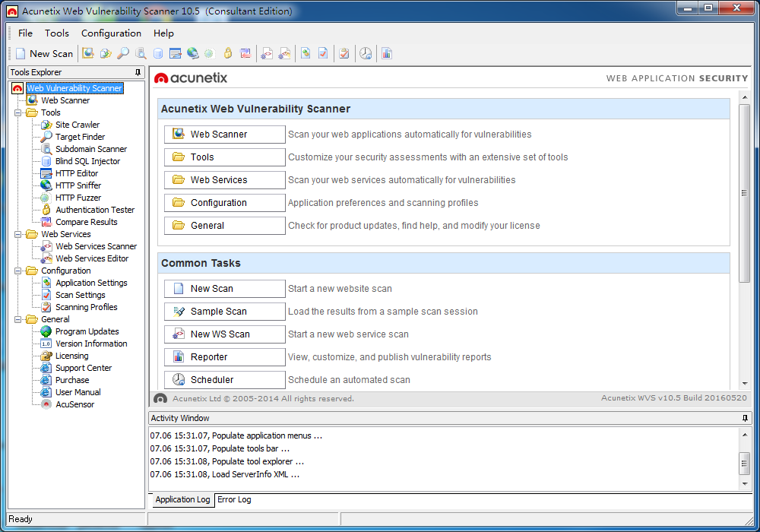This screenshot has height=532, width=760.
Task: Click New Scan under Common Tasks
Action: [224, 288]
